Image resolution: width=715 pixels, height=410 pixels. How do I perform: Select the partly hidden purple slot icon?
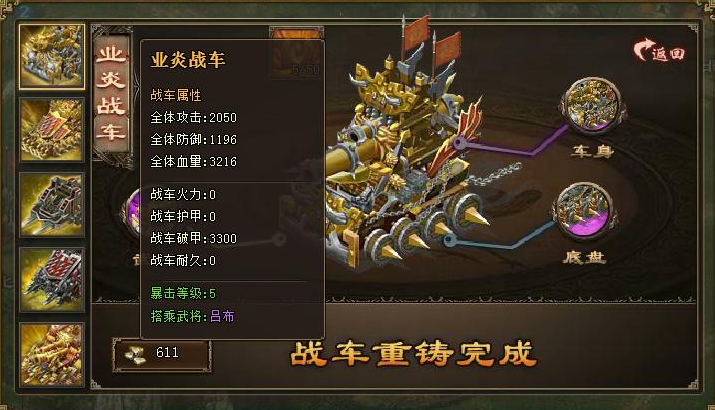tap(131, 213)
